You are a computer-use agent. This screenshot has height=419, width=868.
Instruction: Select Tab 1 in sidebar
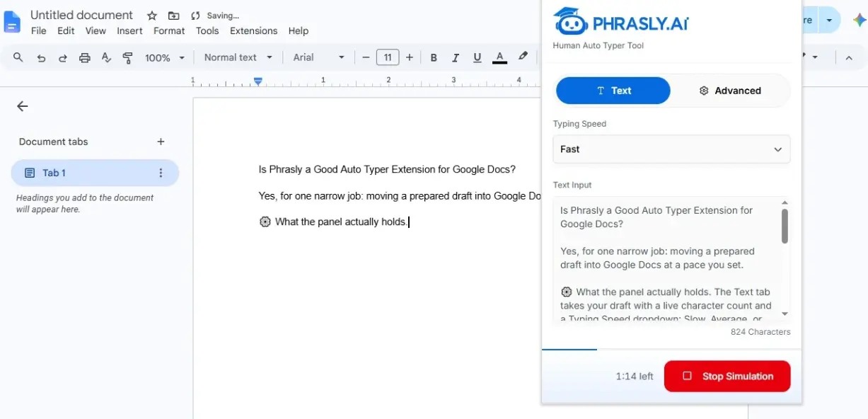pyautogui.click(x=95, y=173)
